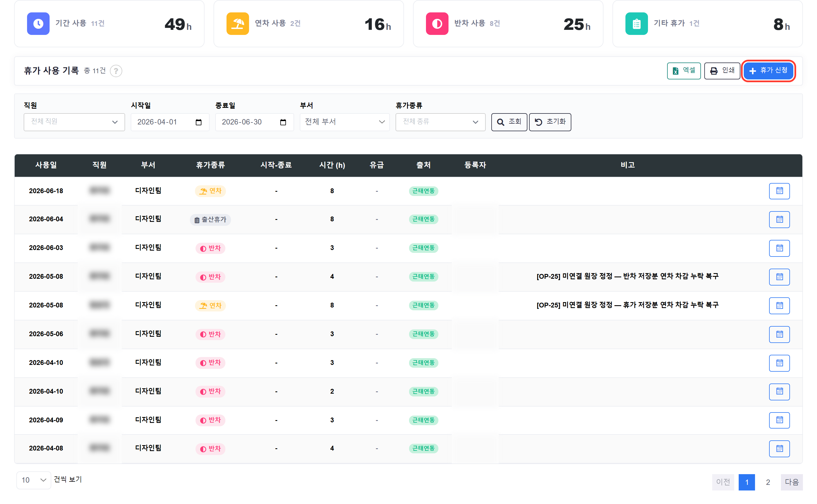Click the 유급 column header
The height and width of the screenshot is (504, 817).
[x=376, y=165]
